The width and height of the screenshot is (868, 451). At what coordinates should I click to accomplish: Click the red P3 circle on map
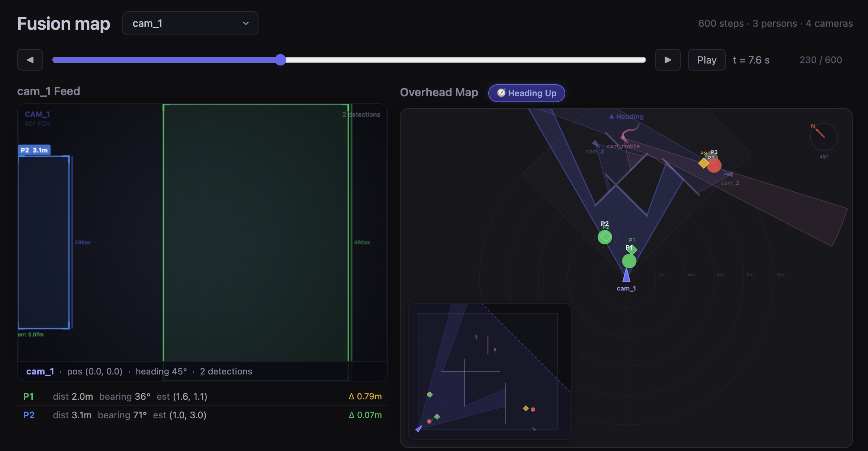pos(714,166)
